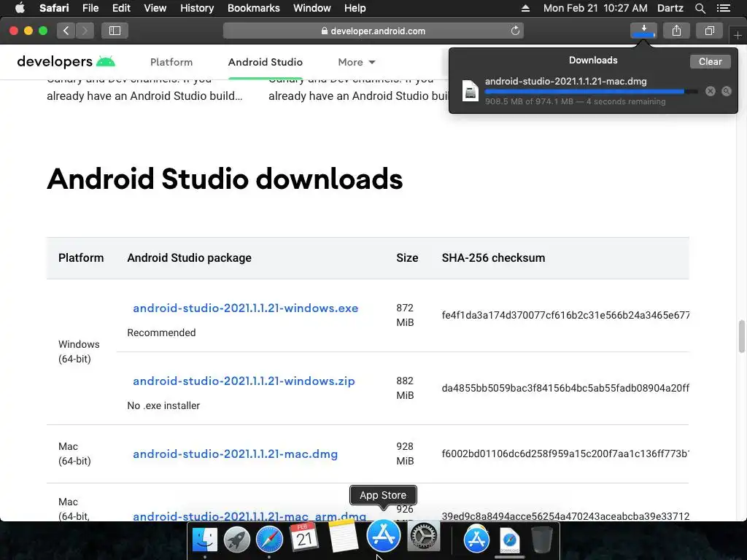Screen dimensions: 747x560
Task: Click the download status text 908.5 MB
Action: pos(575,101)
